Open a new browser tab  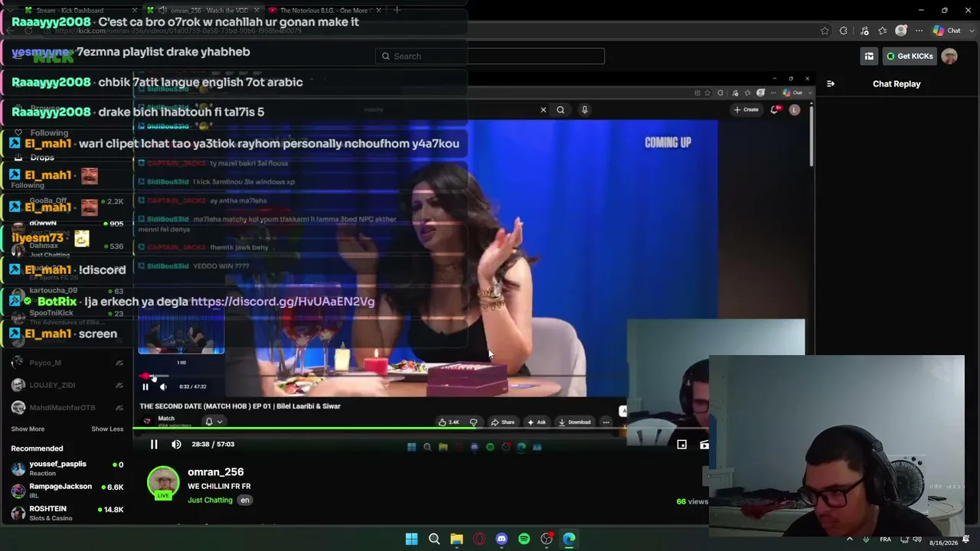click(398, 11)
